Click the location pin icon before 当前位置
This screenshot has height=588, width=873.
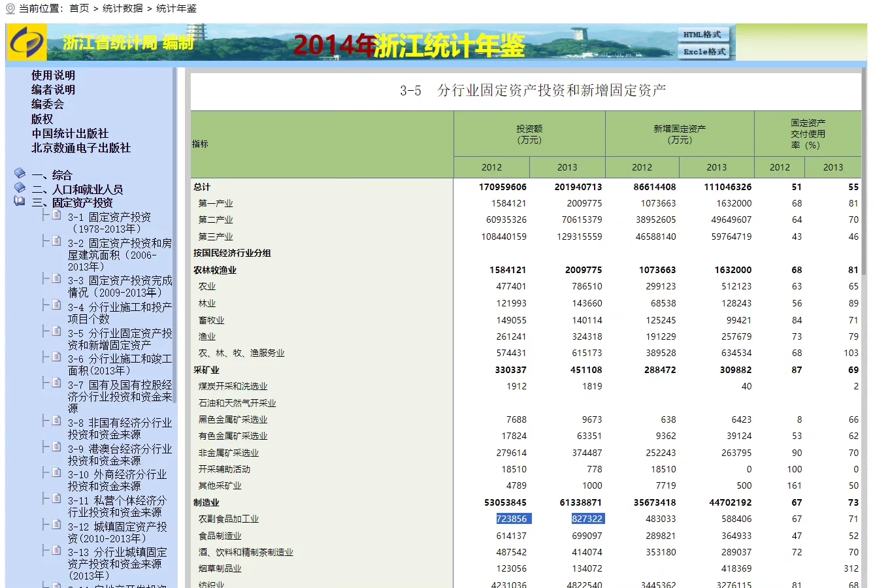[10, 8]
